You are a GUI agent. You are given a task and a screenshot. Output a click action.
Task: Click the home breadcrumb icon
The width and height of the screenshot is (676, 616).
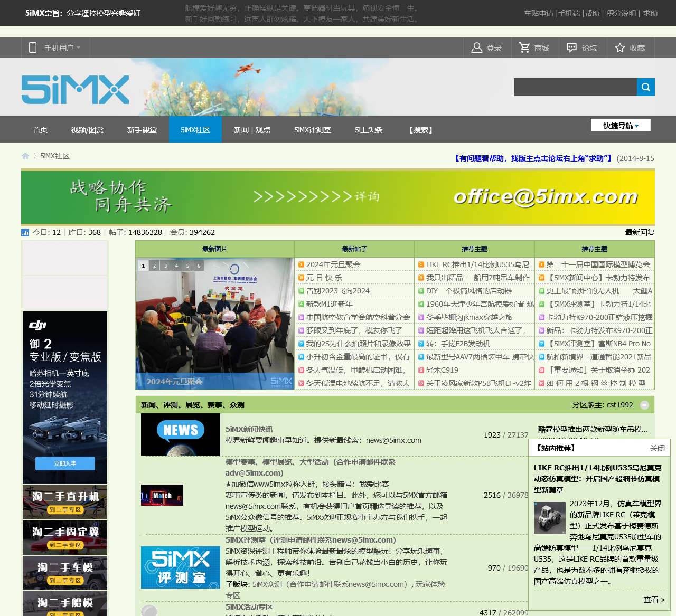[x=25, y=156]
